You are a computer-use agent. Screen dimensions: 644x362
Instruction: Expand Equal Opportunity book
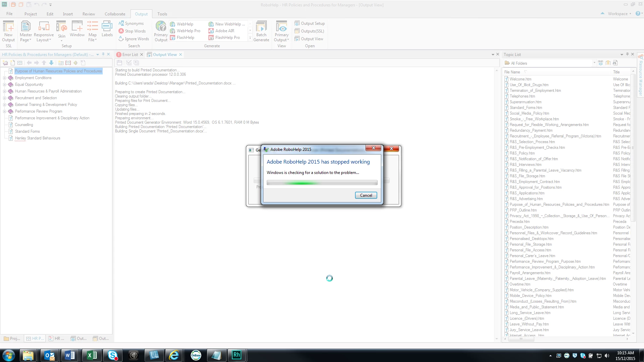[x=4, y=84]
